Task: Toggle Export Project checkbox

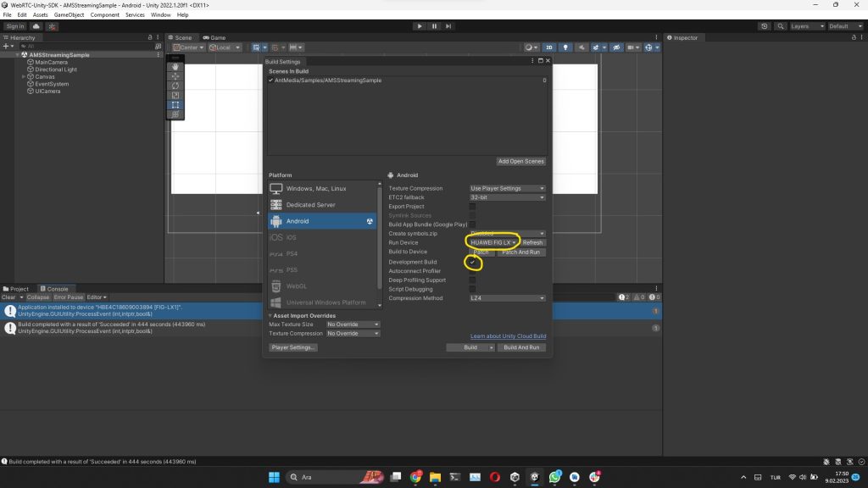Action: (x=472, y=207)
